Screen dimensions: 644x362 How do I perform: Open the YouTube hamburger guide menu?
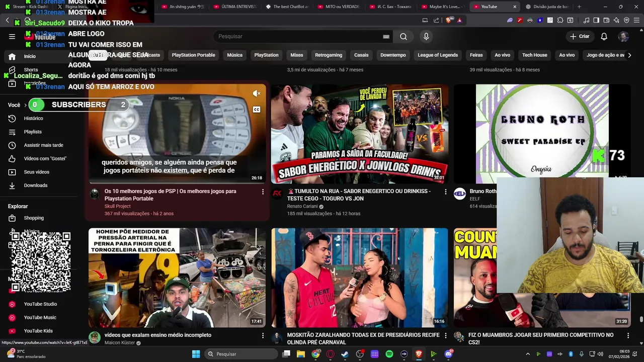(x=12, y=36)
